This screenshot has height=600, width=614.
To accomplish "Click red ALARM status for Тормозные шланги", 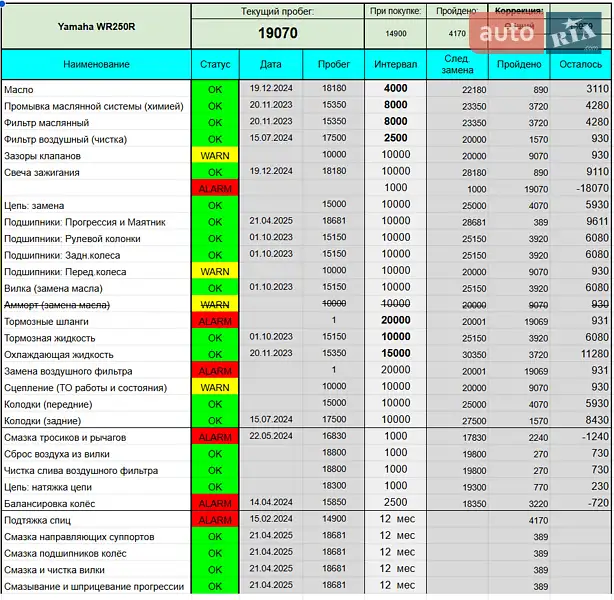I will coord(215,321).
